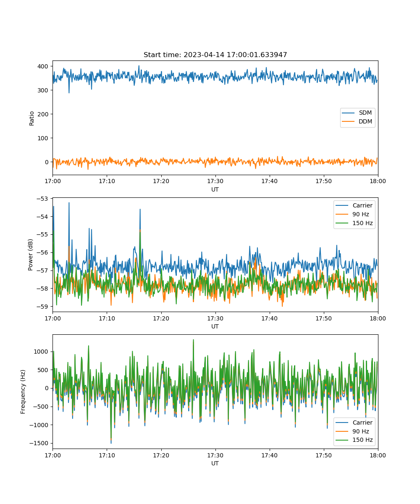420x504 pixels.
Task: Click the Ratio y-axis label
Action: point(32,118)
